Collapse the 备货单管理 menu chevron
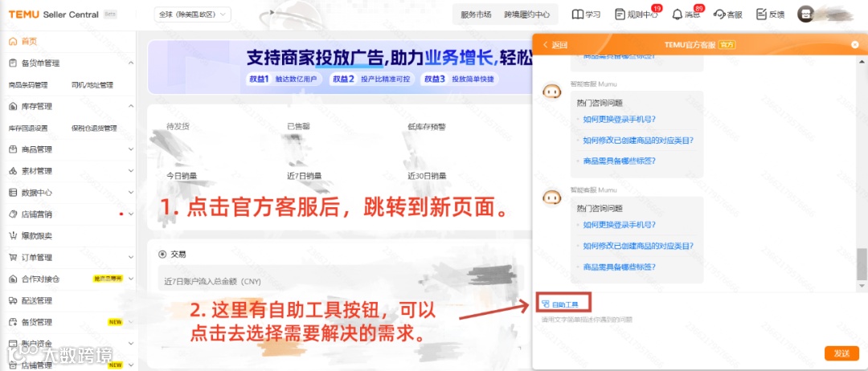This screenshot has width=868, height=371. [x=131, y=63]
